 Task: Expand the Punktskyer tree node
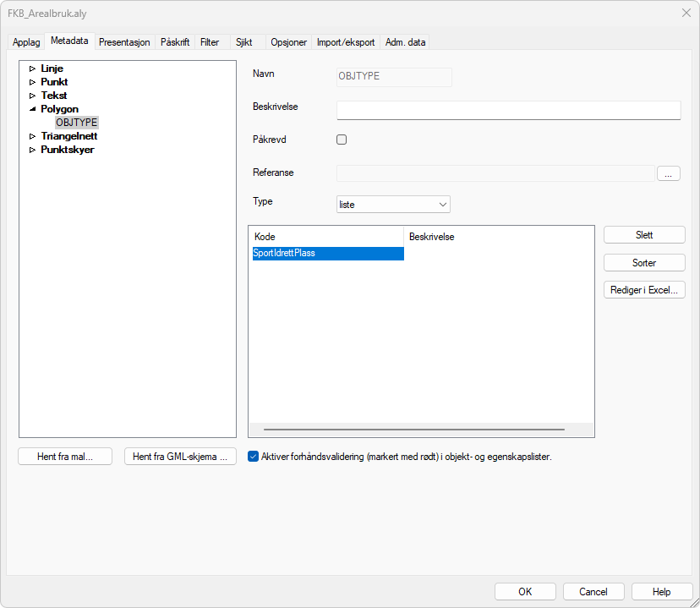coord(33,150)
